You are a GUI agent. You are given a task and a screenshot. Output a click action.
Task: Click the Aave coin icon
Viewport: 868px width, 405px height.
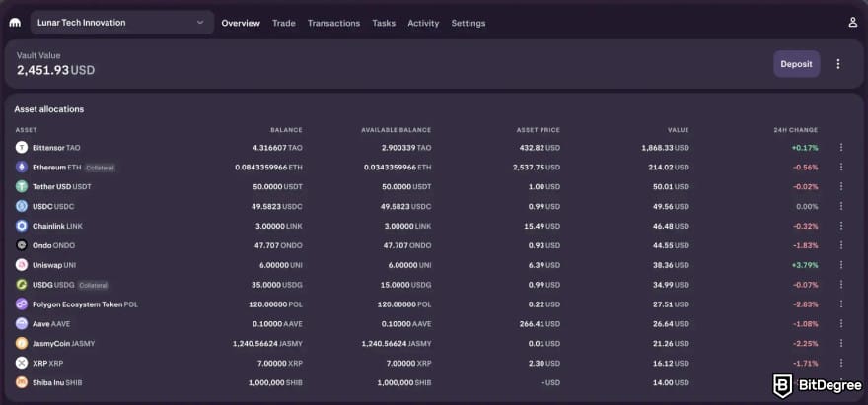(x=22, y=323)
